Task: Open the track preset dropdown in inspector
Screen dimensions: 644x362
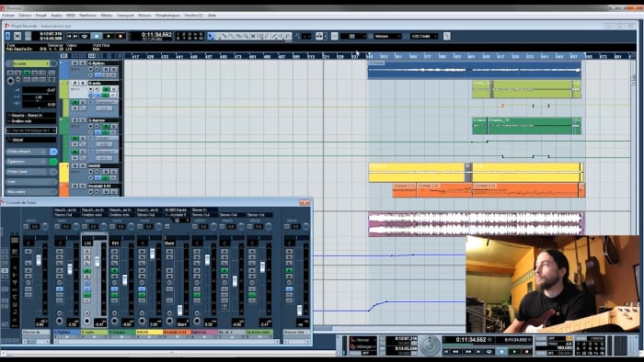Action: (31, 130)
